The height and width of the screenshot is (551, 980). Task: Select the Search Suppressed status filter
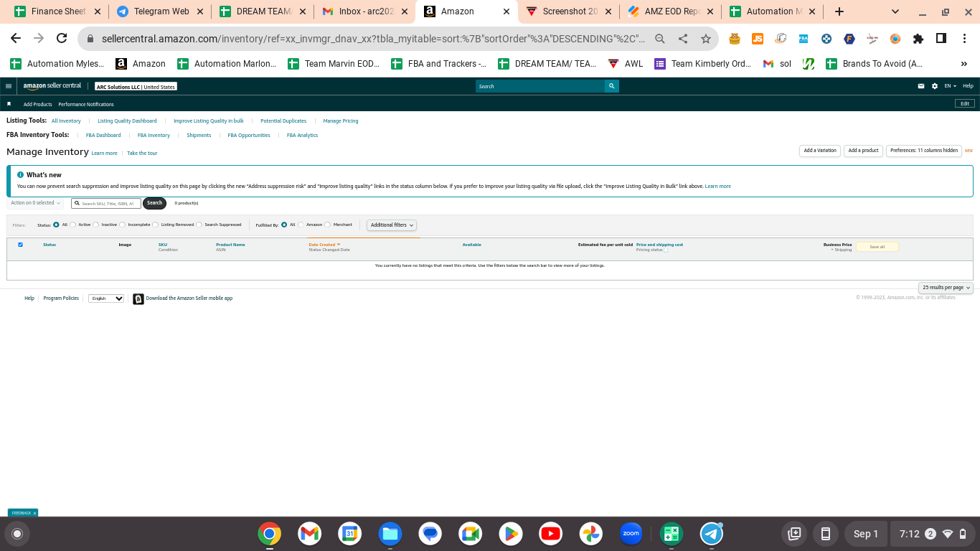(x=199, y=225)
